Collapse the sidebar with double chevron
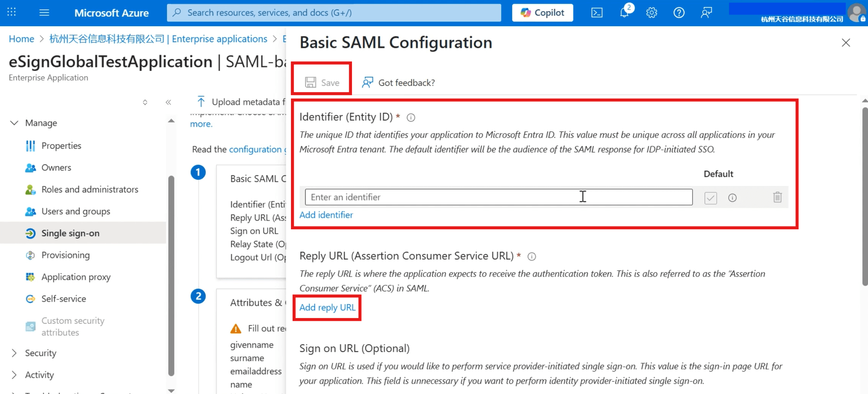The height and width of the screenshot is (394, 868). 168,102
